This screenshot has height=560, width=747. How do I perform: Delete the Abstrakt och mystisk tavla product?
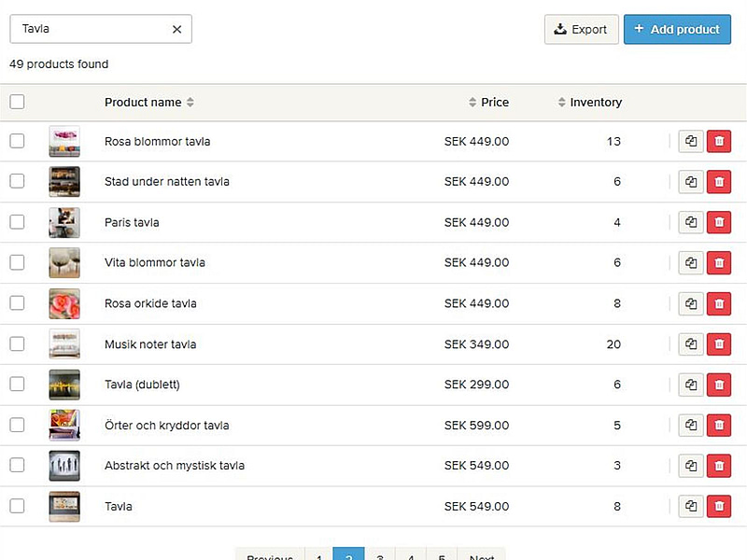point(718,466)
